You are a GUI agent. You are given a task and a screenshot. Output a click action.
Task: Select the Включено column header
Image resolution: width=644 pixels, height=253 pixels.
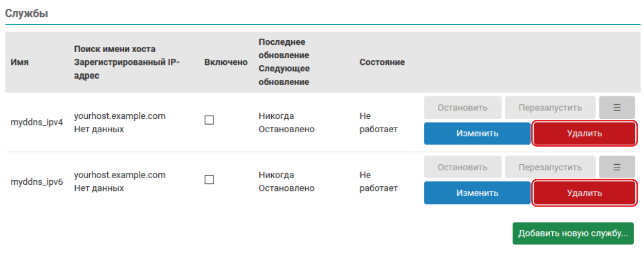[x=226, y=62]
